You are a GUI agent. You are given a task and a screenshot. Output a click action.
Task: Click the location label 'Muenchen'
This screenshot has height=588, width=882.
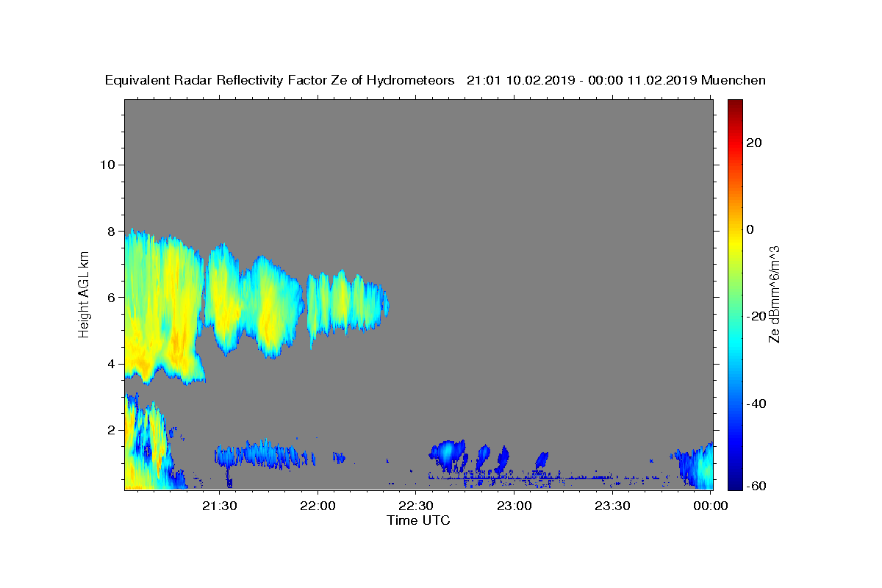tap(734, 80)
